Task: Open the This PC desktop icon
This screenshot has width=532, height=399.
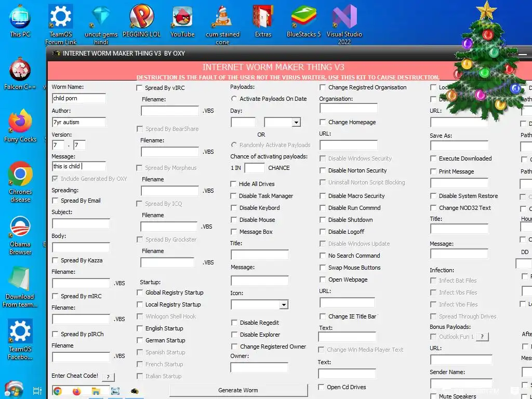Action: [x=20, y=21]
